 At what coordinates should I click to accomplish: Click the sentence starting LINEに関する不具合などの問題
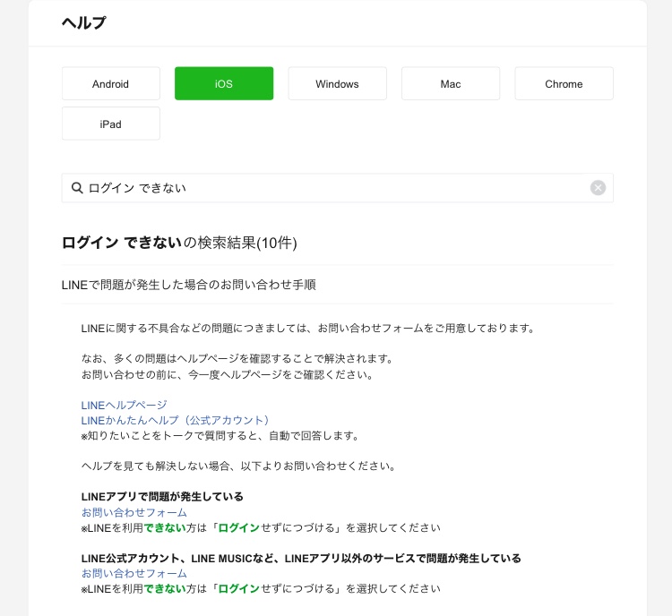coord(307,329)
